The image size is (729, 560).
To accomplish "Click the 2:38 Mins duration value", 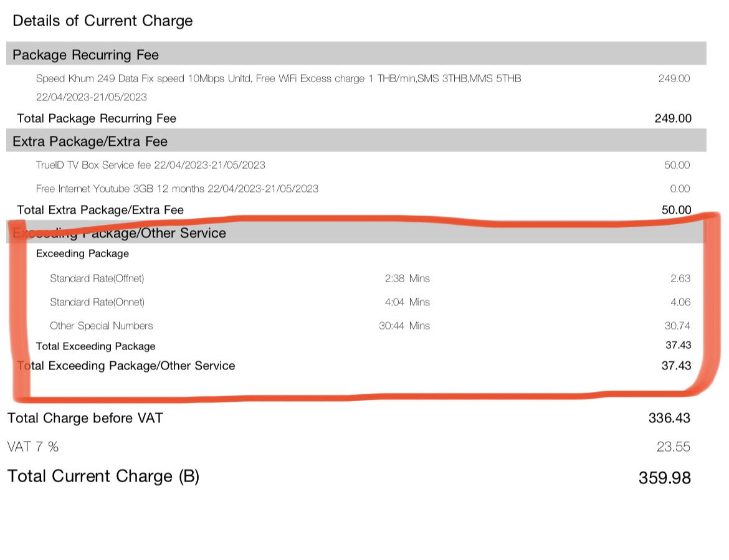I will pos(407,278).
